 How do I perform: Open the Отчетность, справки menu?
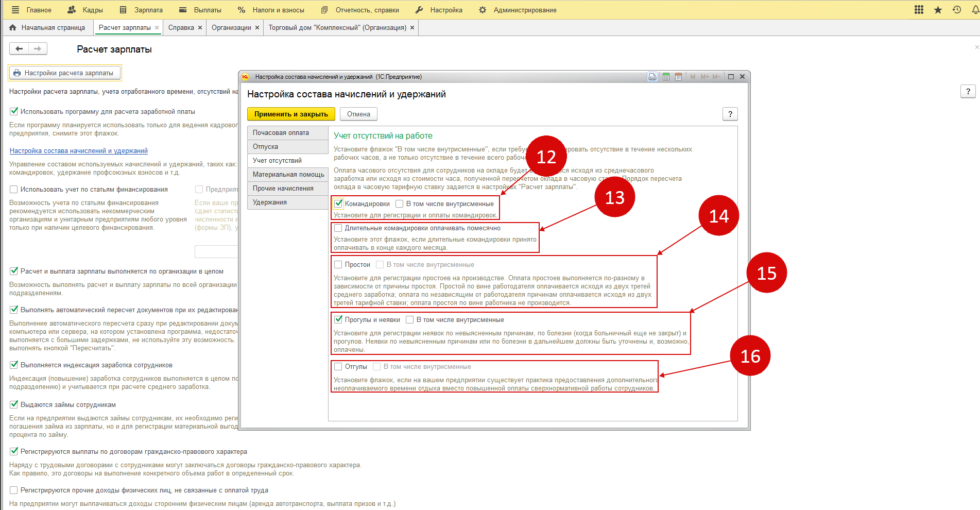pyautogui.click(x=360, y=10)
